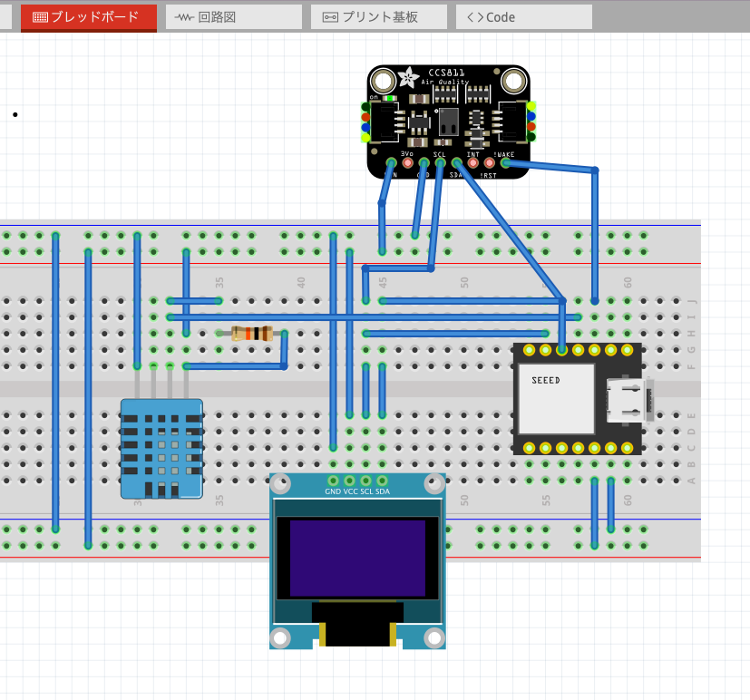
Task: Click the SDA pin of the OLED display
Action: pos(383,481)
